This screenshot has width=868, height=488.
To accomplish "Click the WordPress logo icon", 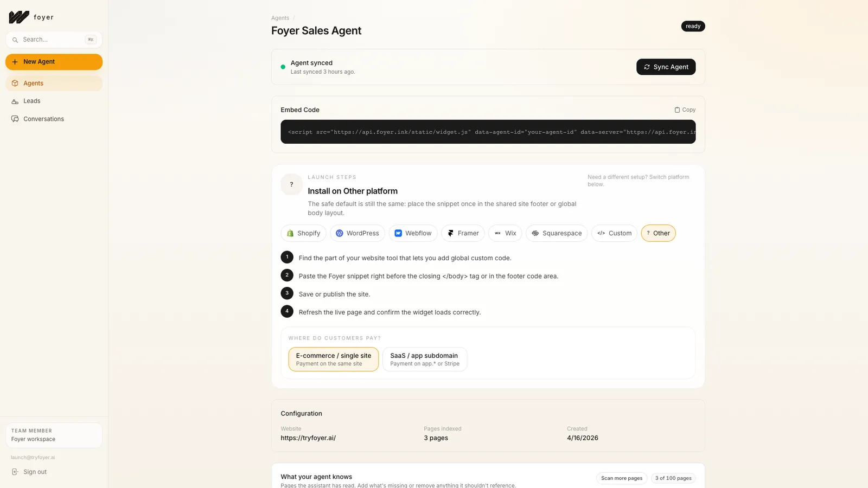I will pyautogui.click(x=340, y=233).
